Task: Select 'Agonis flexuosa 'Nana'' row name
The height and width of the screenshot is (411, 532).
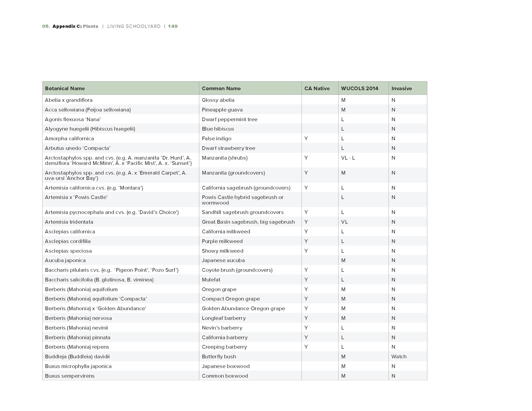Action: (73, 119)
